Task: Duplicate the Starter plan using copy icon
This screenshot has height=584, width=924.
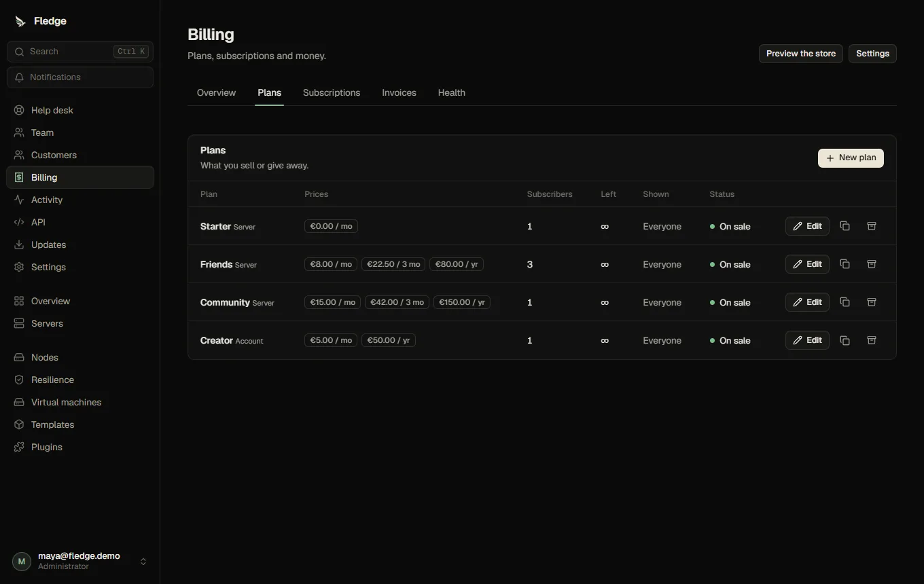Action: point(845,226)
